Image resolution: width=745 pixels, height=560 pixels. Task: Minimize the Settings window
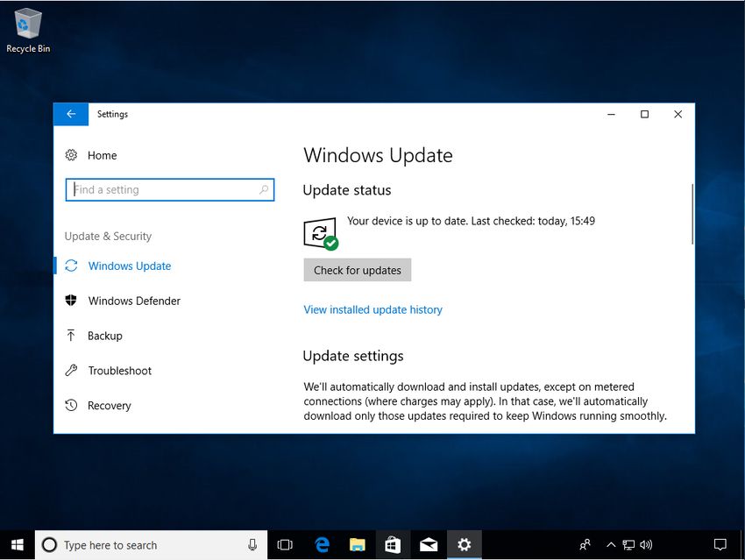pos(611,115)
